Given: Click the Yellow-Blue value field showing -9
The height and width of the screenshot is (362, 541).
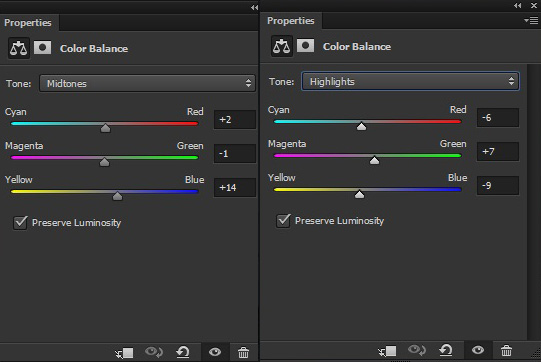Looking at the screenshot, I should (x=498, y=185).
